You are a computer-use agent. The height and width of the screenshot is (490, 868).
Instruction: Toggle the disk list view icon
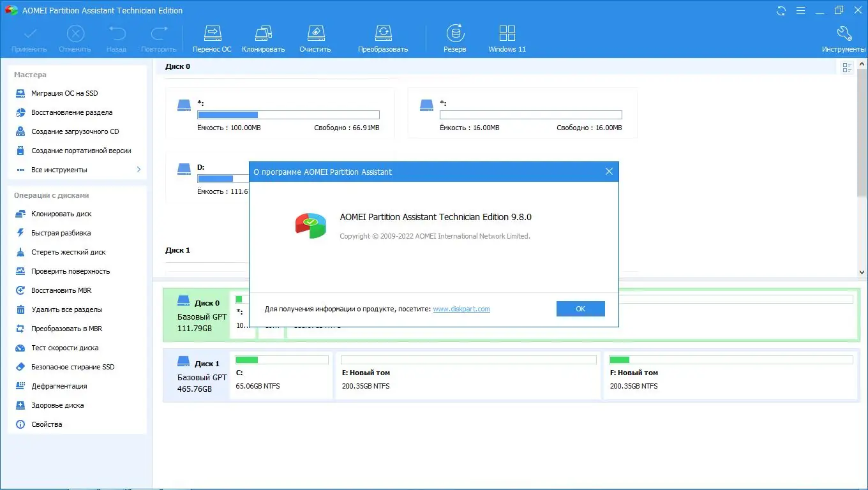coord(847,68)
